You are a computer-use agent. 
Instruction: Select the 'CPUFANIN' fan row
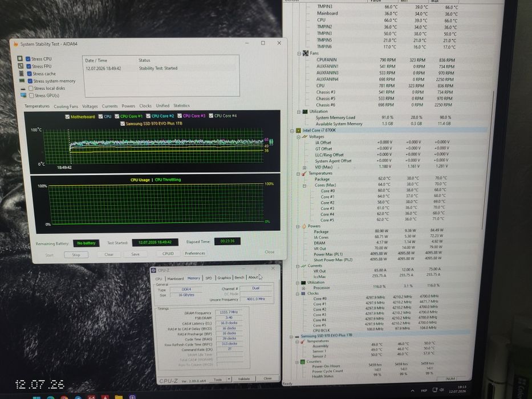(385, 60)
